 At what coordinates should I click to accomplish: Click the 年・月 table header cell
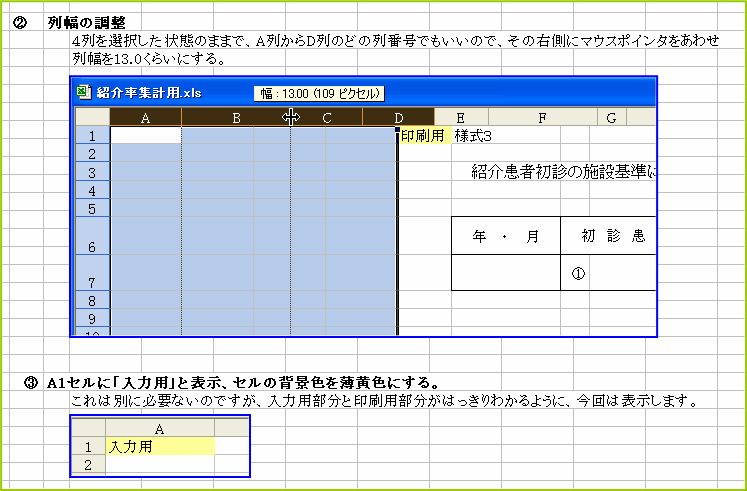pos(506,236)
